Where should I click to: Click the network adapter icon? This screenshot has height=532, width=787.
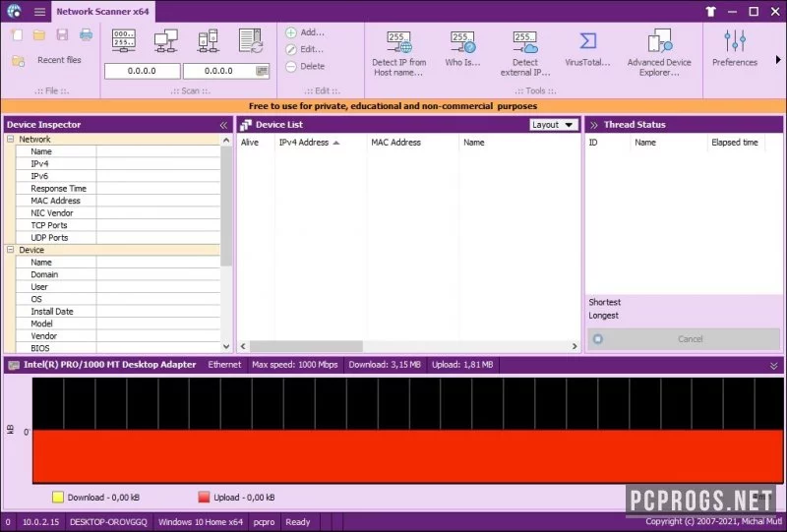14,366
